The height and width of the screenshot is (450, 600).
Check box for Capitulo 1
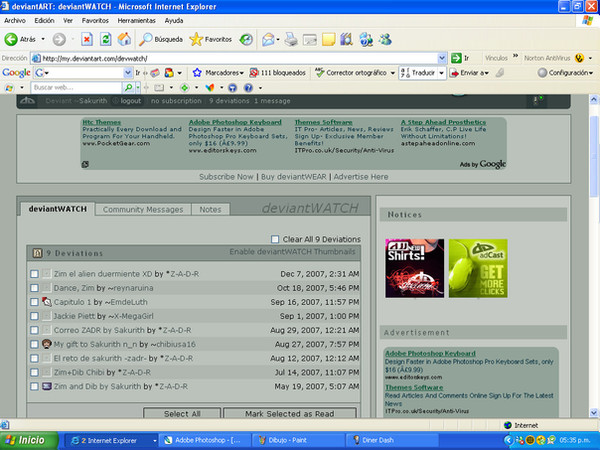34,302
